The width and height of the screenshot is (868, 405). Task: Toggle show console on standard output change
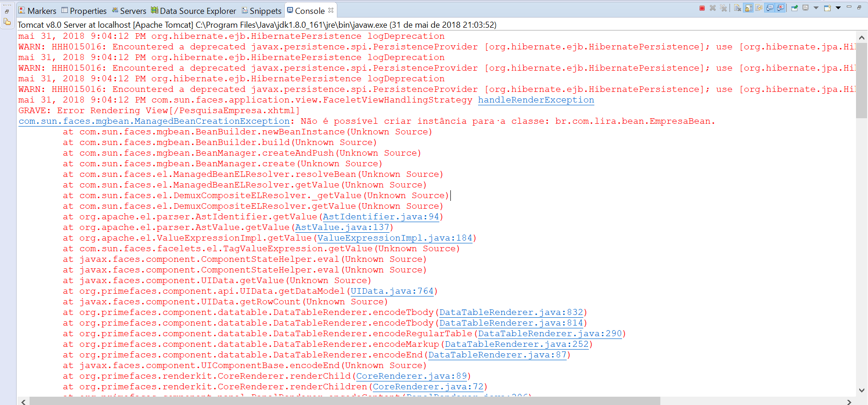point(769,8)
